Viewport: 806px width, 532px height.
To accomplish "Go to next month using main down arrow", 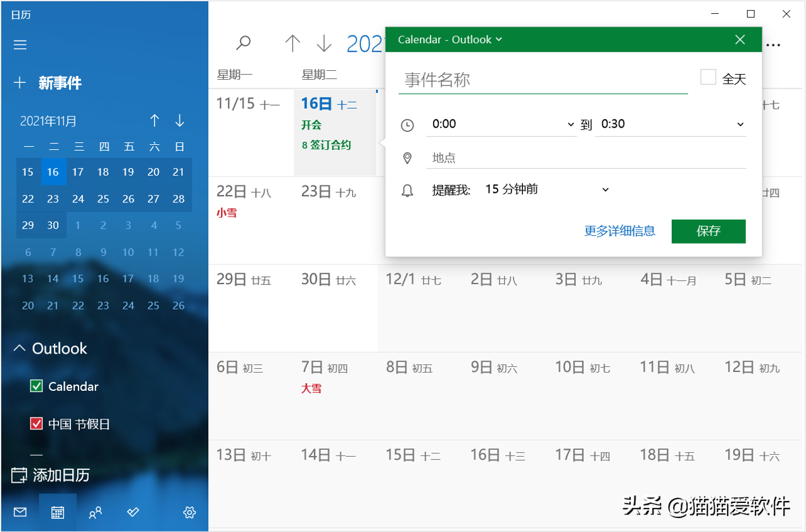I will (324, 43).
